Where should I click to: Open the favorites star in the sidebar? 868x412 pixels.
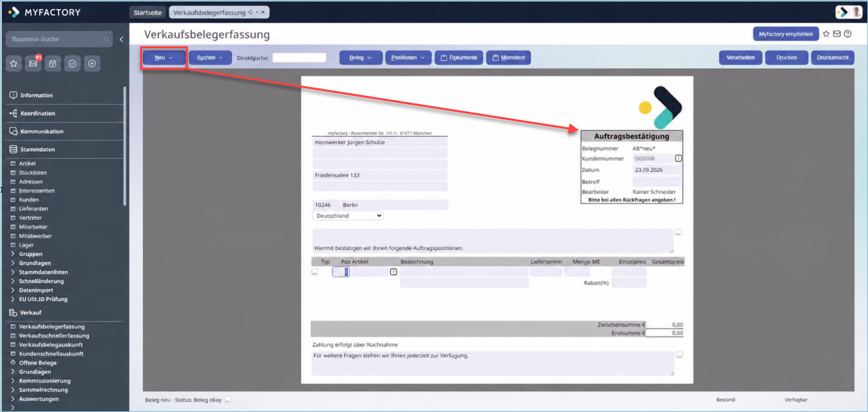click(x=13, y=63)
